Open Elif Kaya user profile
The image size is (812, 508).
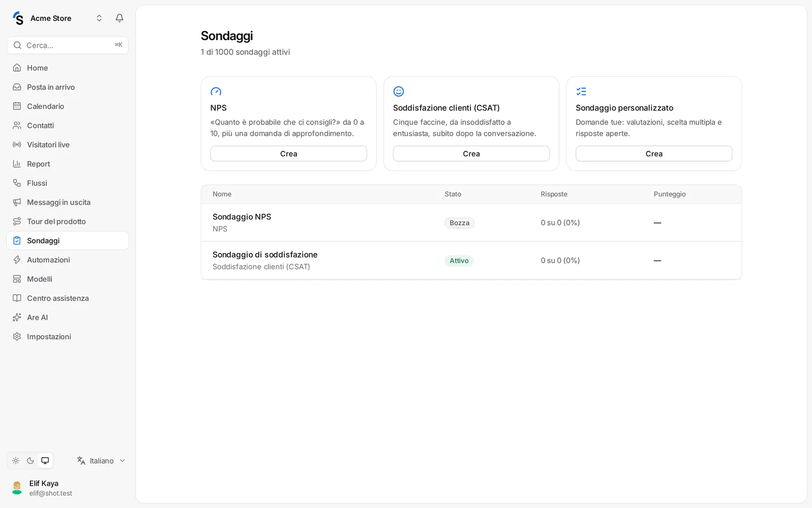coord(67,488)
